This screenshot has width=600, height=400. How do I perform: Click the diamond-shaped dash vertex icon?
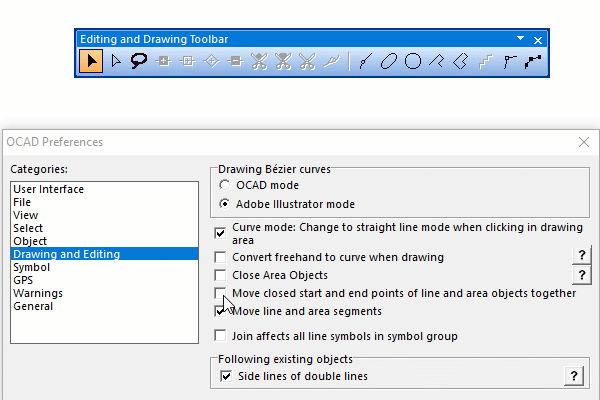pos(212,61)
